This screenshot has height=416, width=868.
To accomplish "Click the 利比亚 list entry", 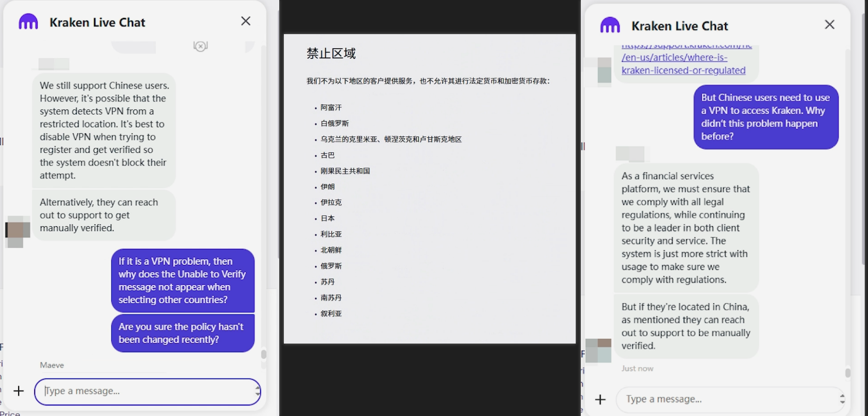I will click(x=331, y=234).
